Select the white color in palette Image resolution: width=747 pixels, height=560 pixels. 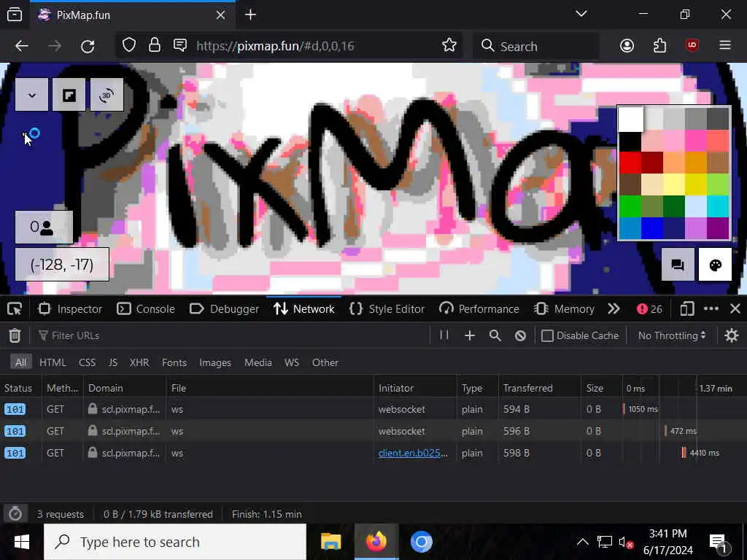click(630, 119)
